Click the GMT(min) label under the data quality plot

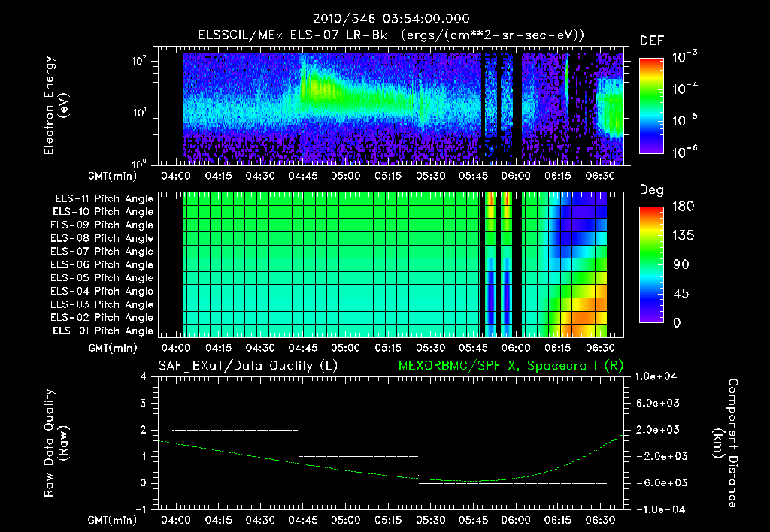[113, 520]
